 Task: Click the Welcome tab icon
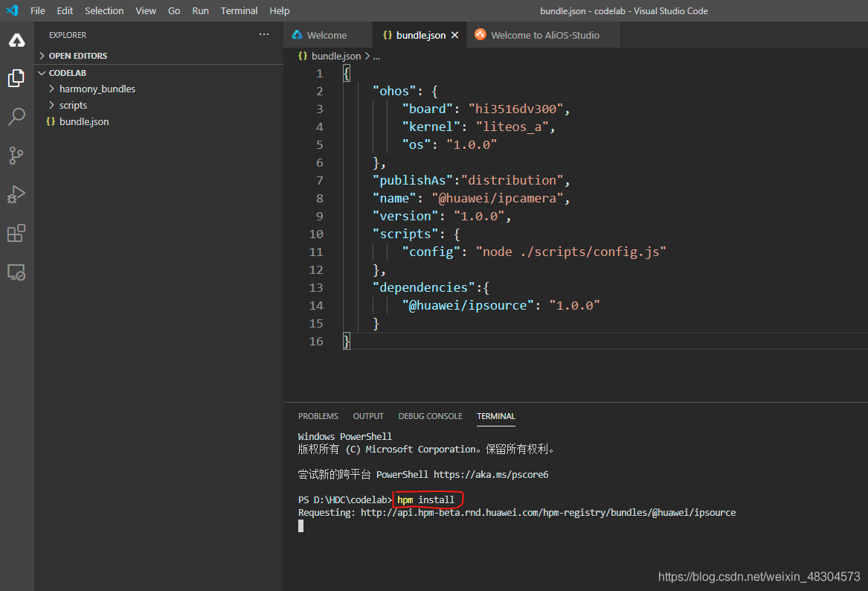coord(298,35)
